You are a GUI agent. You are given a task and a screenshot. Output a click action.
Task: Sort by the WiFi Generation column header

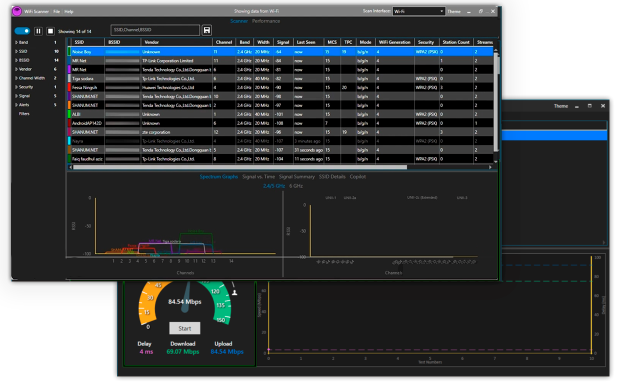(x=394, y=42)
